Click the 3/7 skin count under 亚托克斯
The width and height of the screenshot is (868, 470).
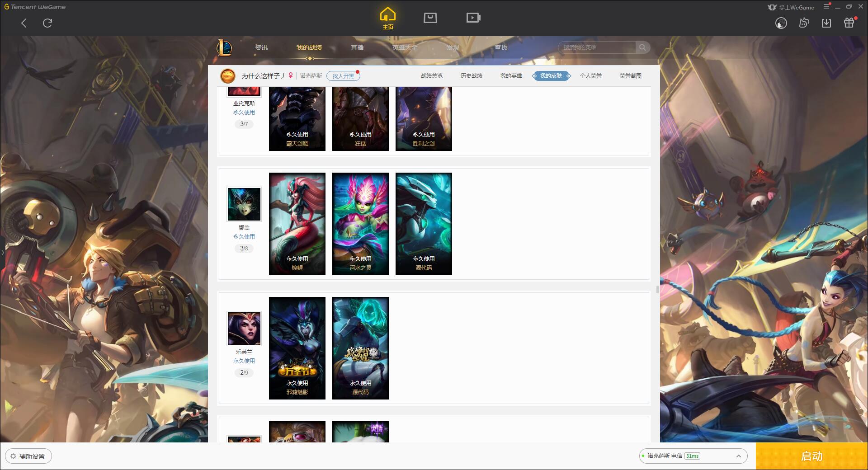[x=244, y=124]
